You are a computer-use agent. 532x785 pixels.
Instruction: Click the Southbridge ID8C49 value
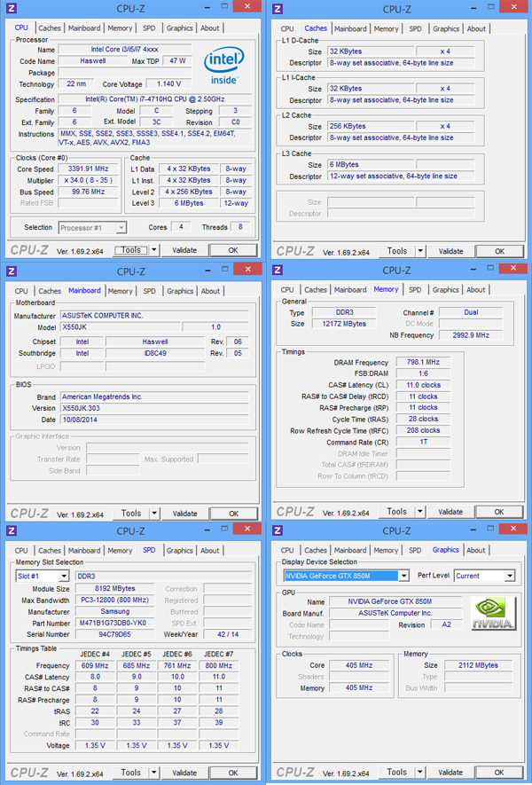tap(155, 353)
